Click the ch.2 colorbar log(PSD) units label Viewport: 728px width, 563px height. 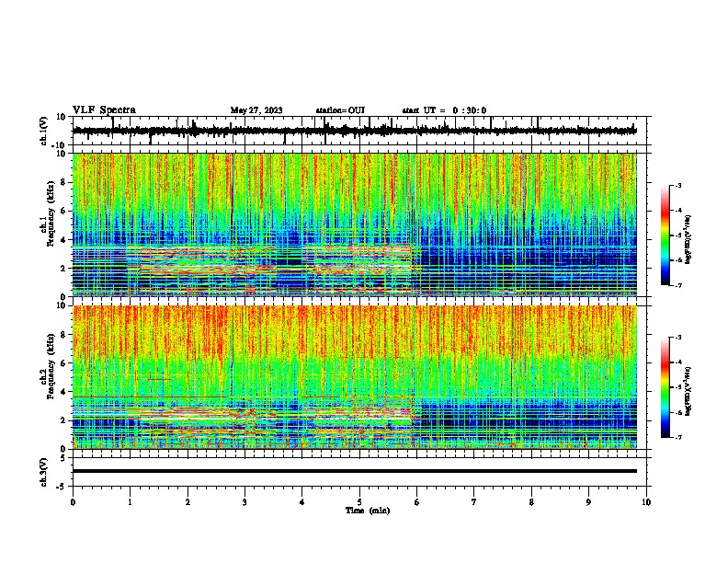688,391
